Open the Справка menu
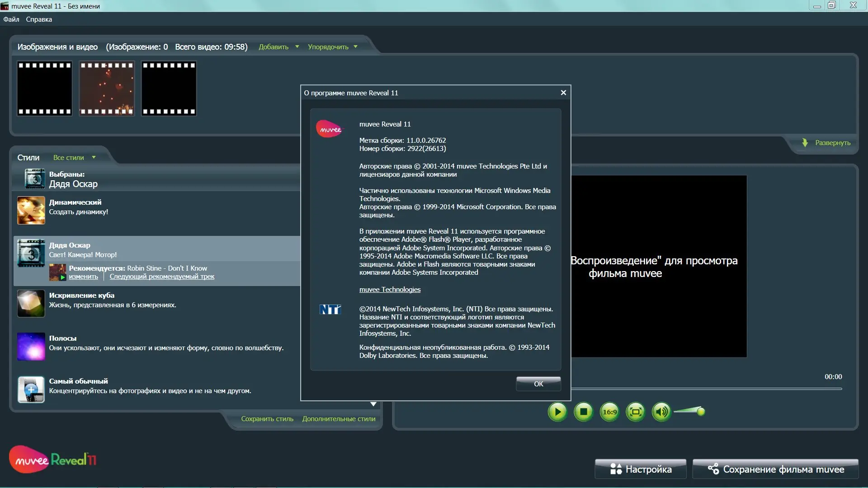Screen dimensions: 868x488 coord(39,19)
